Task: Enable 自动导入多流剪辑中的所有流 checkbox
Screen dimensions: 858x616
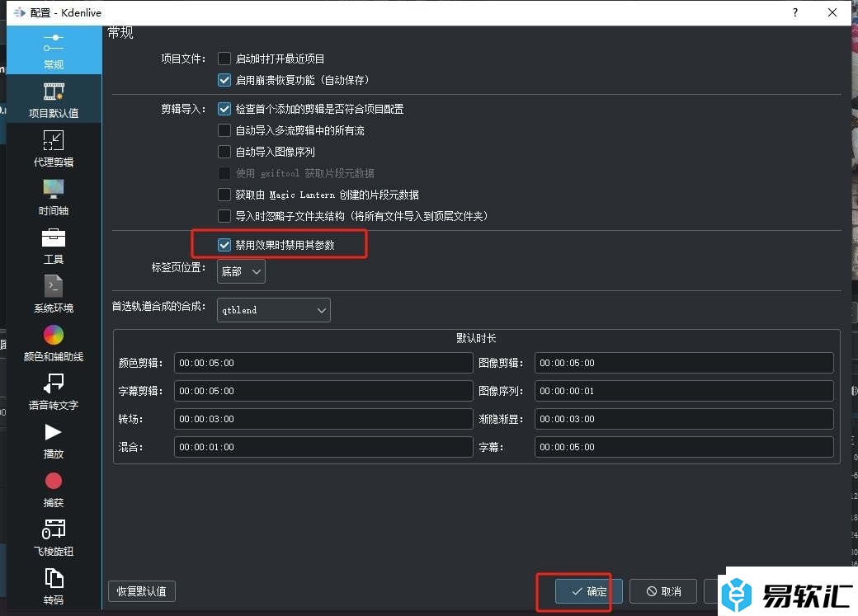Action: (224, 130)
